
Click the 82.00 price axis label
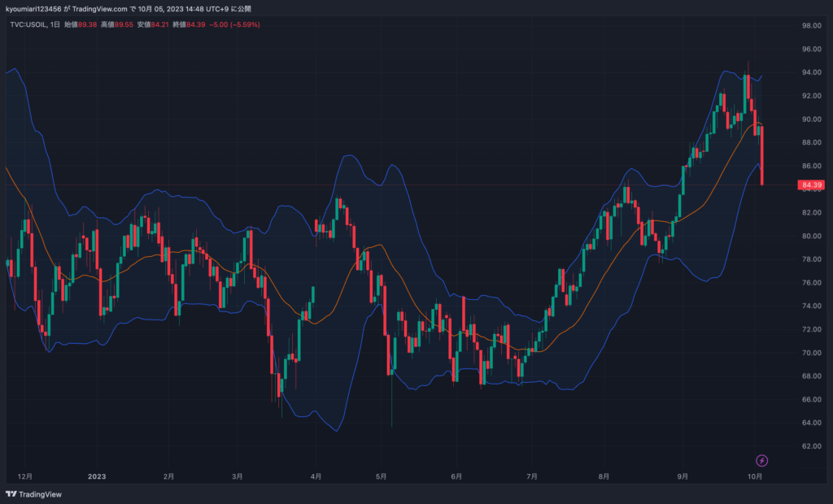coord(811,212)
